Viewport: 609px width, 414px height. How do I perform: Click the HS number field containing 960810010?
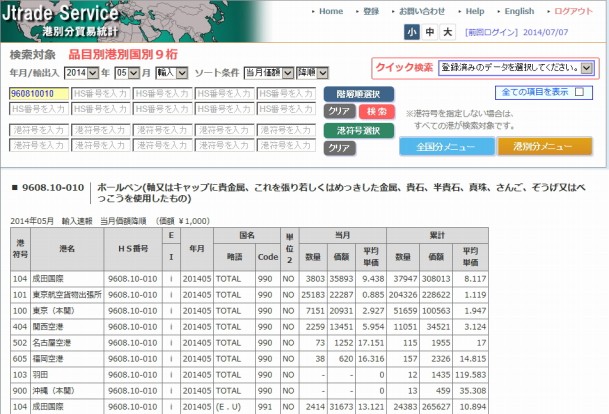(x=38, y=94)
